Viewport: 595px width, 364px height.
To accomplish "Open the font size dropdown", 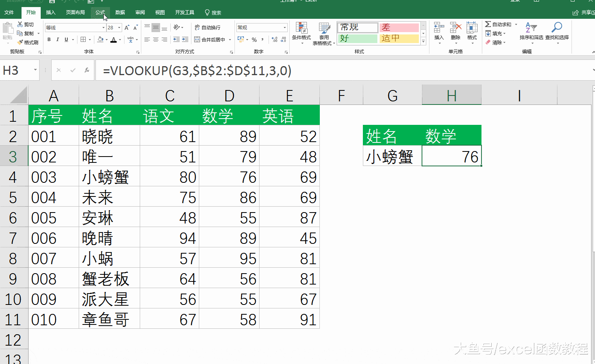I will [x=118, y=27].
